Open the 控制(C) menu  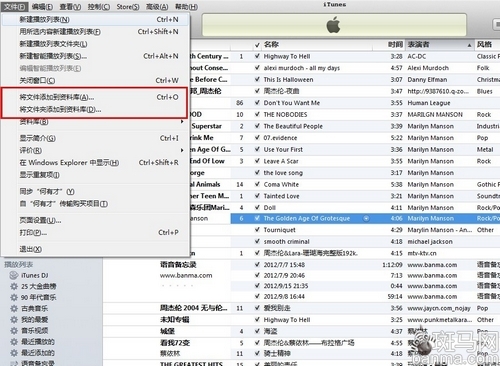point(99,7)
